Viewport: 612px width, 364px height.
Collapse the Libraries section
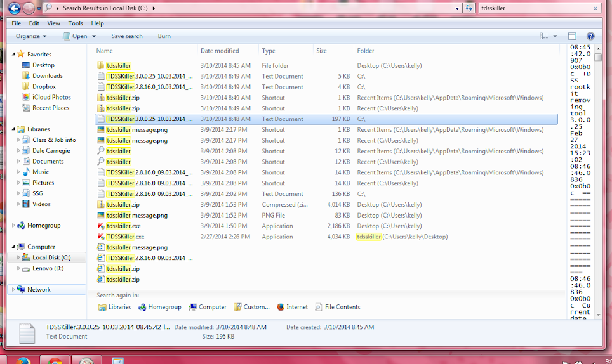(x=13, y=129)
